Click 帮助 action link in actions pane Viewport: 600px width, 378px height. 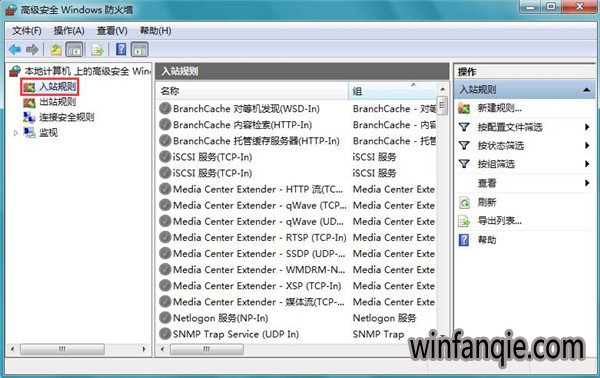tap(487, 240)
